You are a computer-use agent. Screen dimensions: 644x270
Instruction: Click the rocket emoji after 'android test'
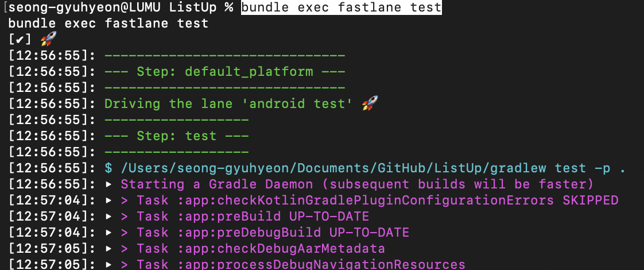(370, 103)
